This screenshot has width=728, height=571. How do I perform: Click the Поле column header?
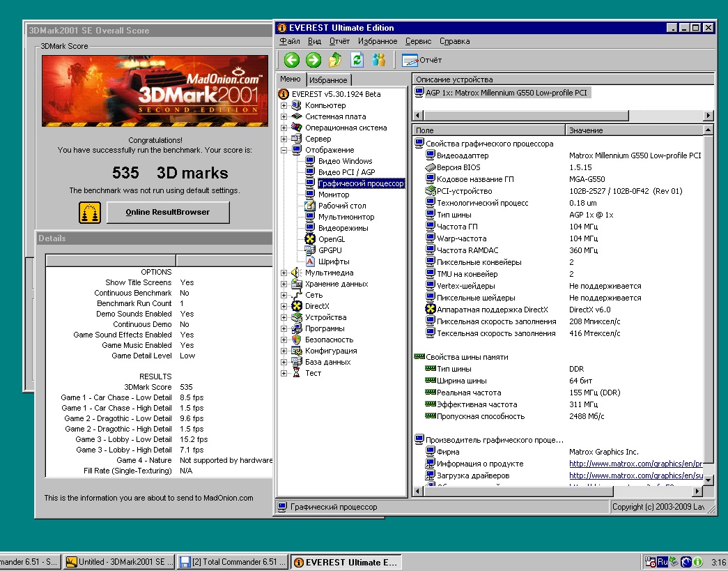488,130
